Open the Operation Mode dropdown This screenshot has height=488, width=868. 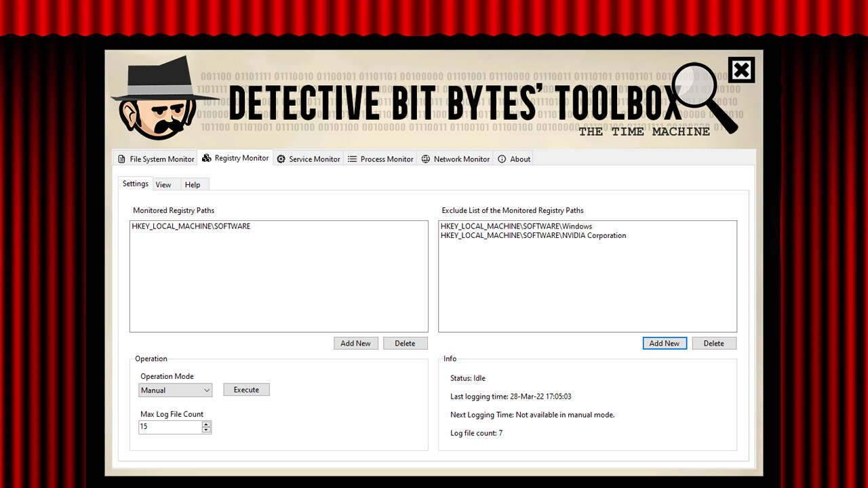tap(175, 390)
